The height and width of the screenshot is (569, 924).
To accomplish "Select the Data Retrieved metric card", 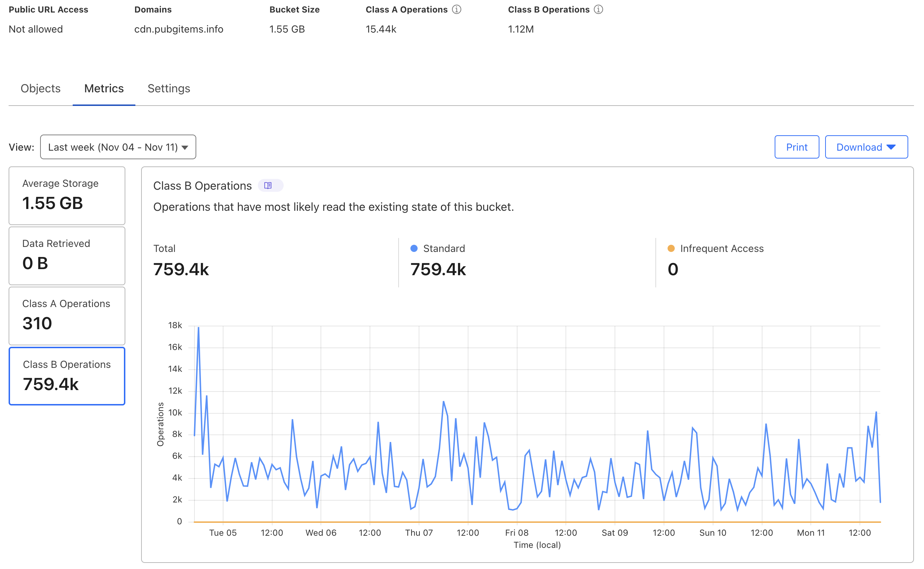I will tap(67, 256).
